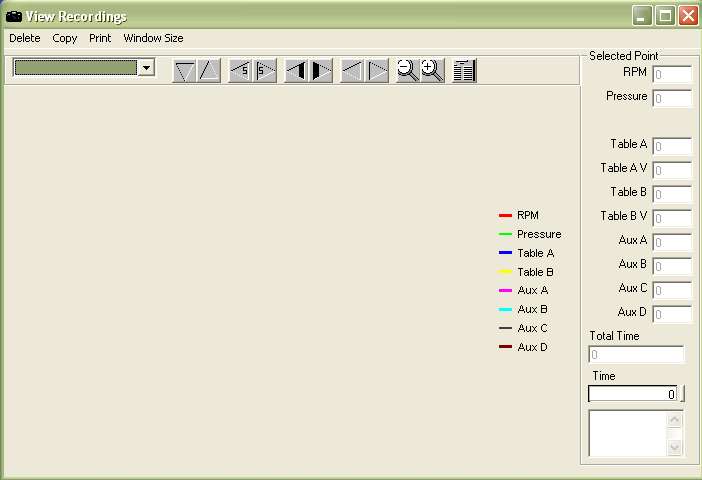This screenshot has width=702, height=480.
Task: Open the Window Size menu
Action: click(153, 38)
